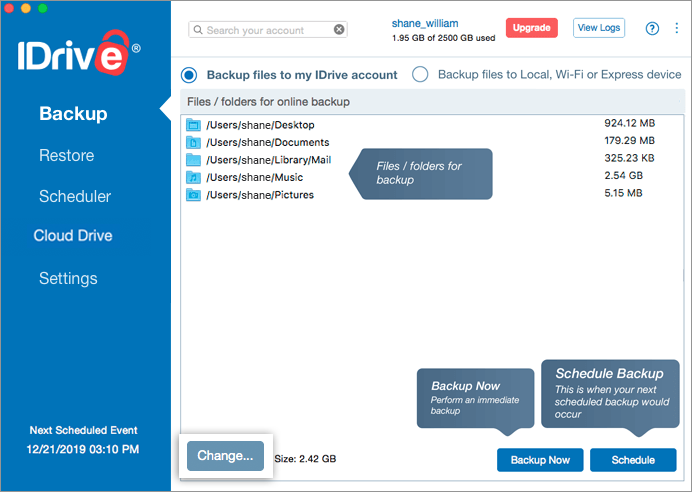Open the Restore section
The height and width of the screenshot is (492, 692).
pos(67,155)
